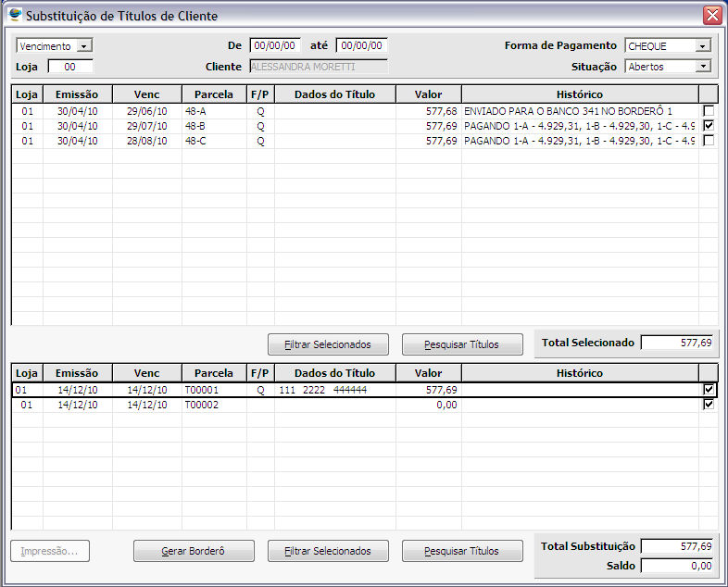Click the upper Pesquisar Títulos button
The width and height of the screenshot is (728, 587).
tap(461, 344)
